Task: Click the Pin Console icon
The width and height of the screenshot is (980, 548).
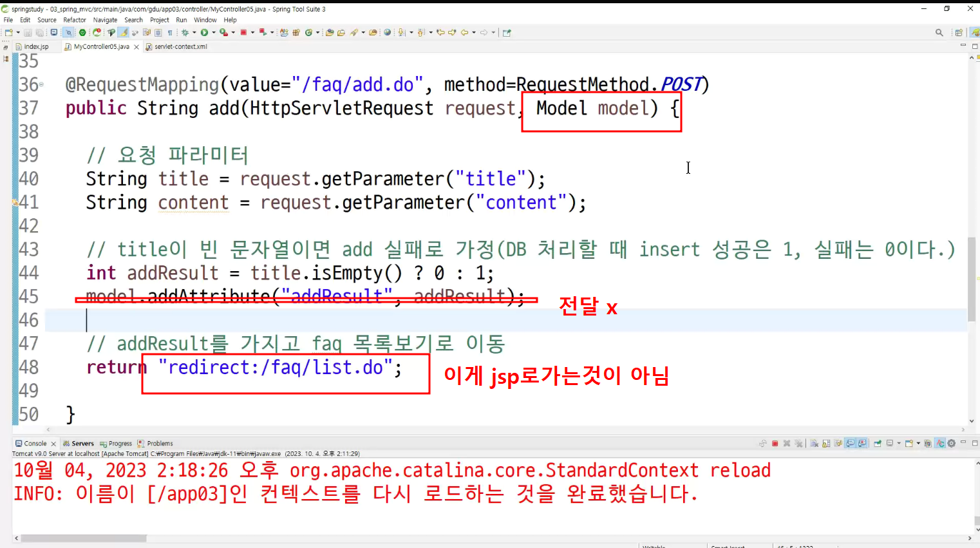Action: (x=878, y=444)
